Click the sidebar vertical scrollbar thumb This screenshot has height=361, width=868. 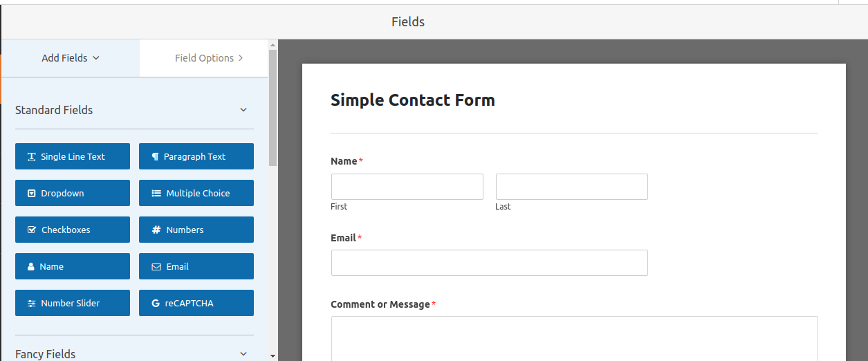[x=273, y=107]
